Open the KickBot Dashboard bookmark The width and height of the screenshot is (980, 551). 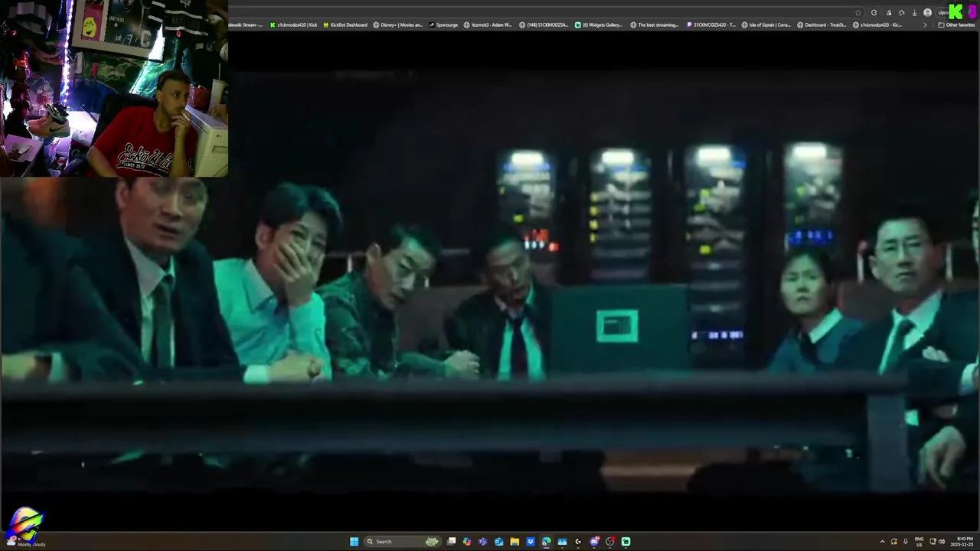(x=345, y=25)
